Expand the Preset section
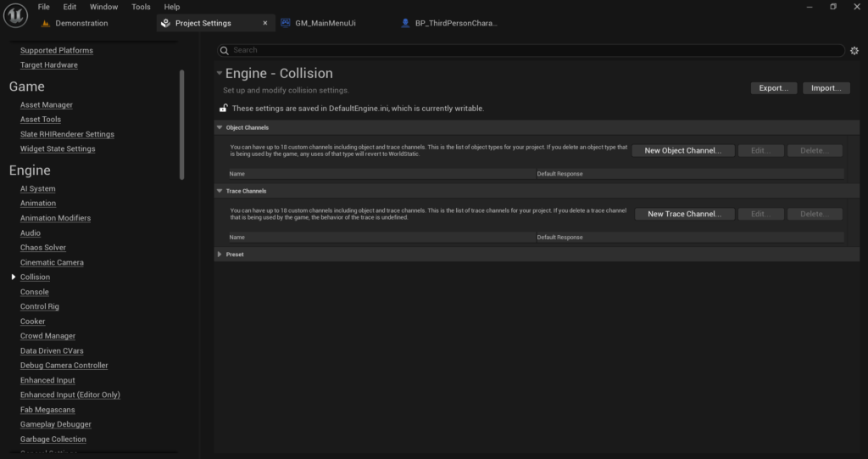This screenshot has width=868, height=459. (220, 255)
